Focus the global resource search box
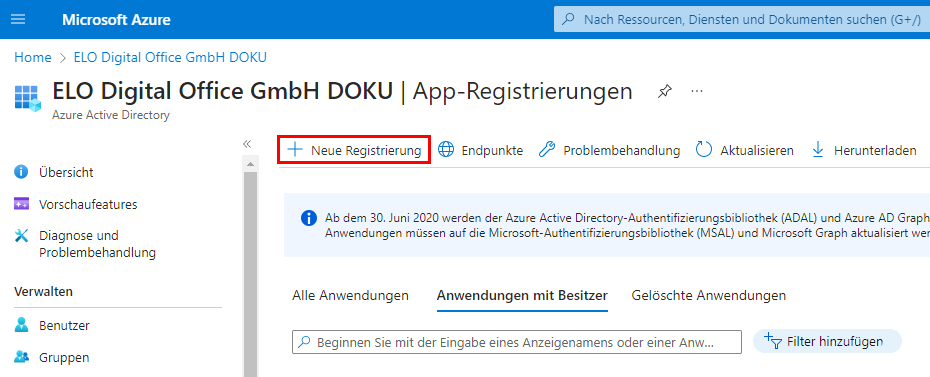This screenshot has width=930, height=377. (x=741, y=20)
